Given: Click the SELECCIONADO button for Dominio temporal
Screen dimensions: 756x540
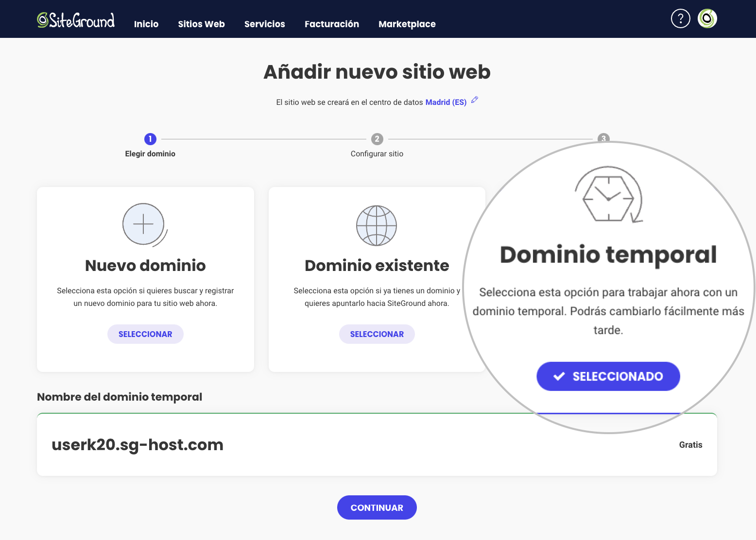Looking at the screenshot, I should click(608, 376).
